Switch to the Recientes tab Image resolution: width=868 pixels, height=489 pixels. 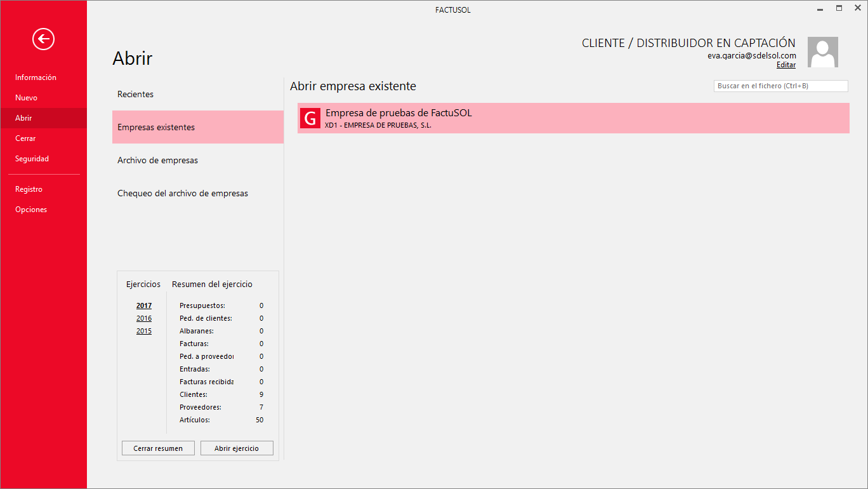(135, 95)
